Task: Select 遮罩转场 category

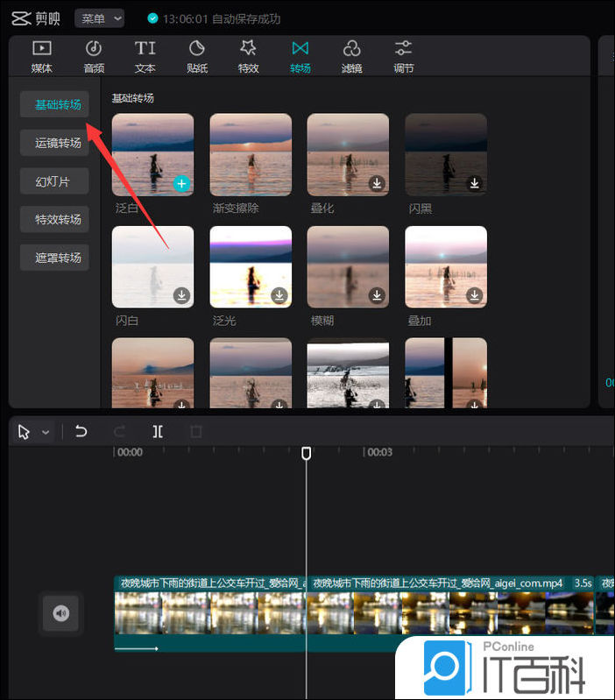Action: (x=54, y=258)
